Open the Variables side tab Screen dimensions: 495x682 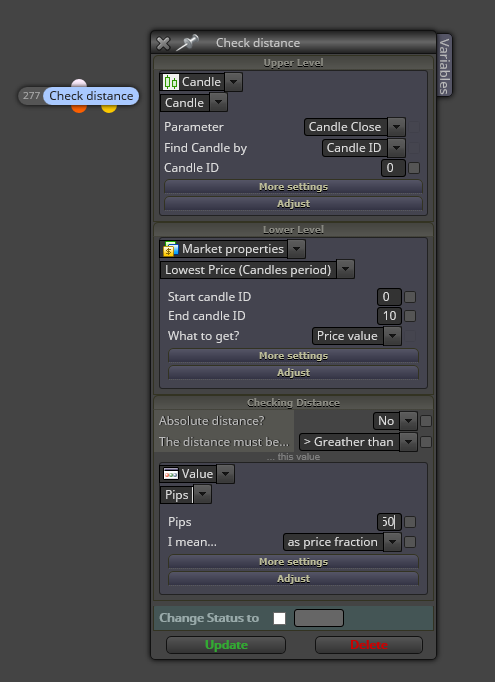pyautogui.click(x=444, y=66)
